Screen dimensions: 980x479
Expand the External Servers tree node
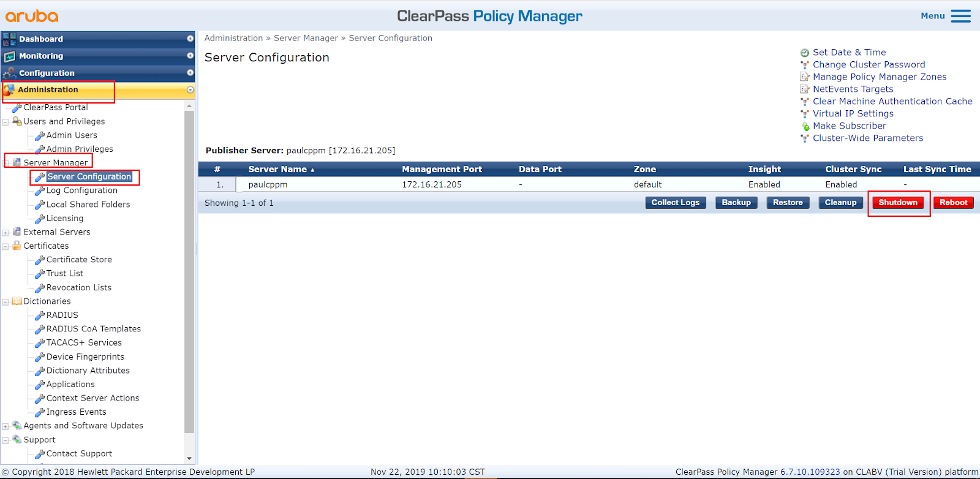(x=6, y=233)
